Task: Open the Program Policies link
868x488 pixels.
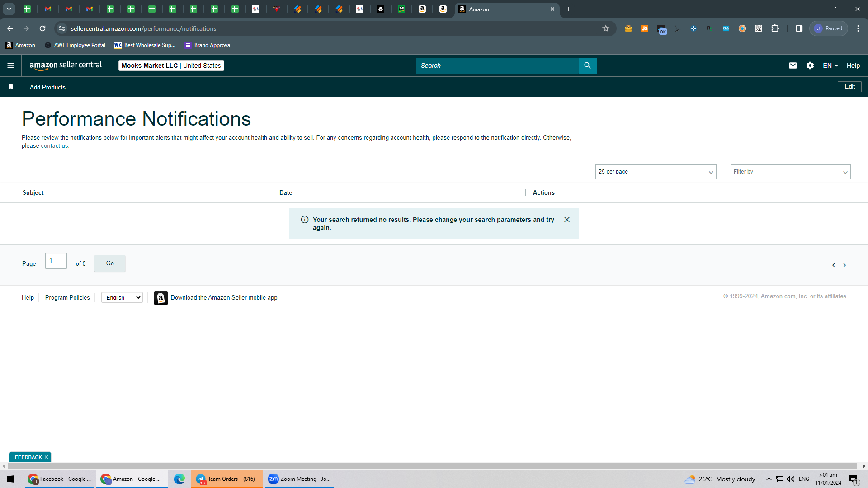Action: click(67, 297)
